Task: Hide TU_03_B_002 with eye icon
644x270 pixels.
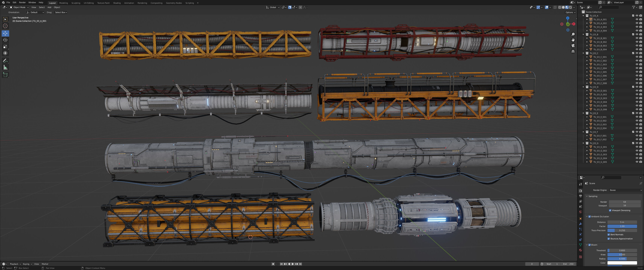Action: 637,42
